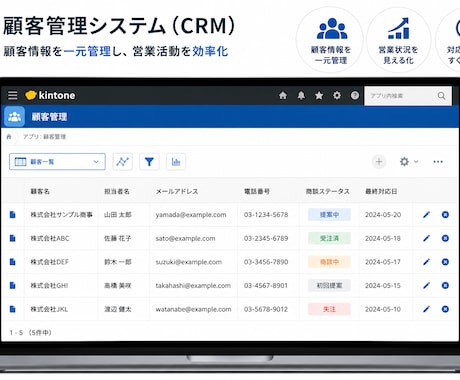Select phone number 03-5678-9012

coord(266,309)
